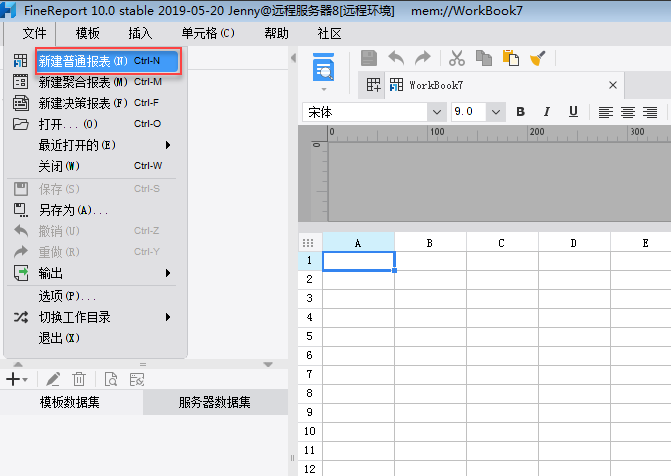This screenshot has width=671, height=476.
Task: Click the redo toolbar arrow
Action: coord(423,58)
